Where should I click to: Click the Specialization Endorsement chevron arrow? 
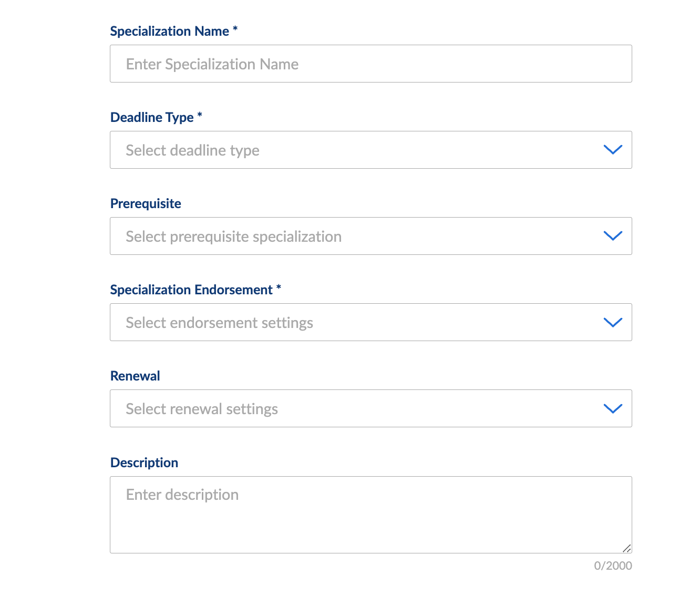click(613, 322)
